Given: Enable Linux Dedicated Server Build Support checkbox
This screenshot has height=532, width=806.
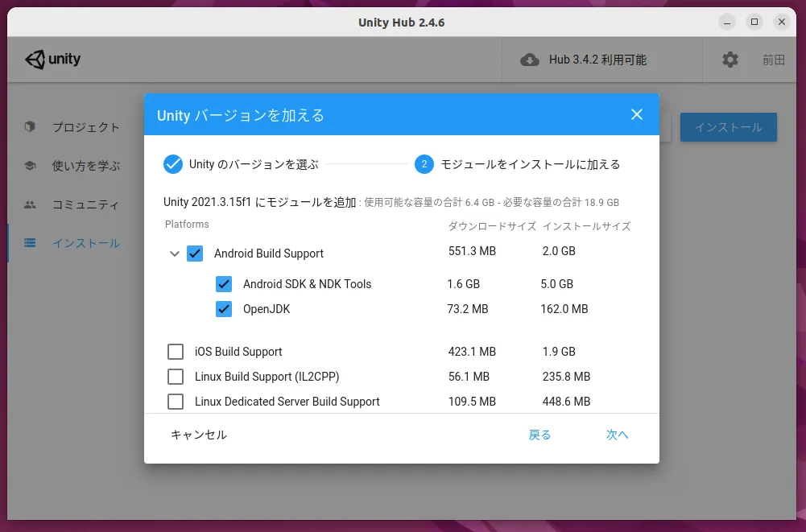Looking at the screenshot, I should coord(176,402).
